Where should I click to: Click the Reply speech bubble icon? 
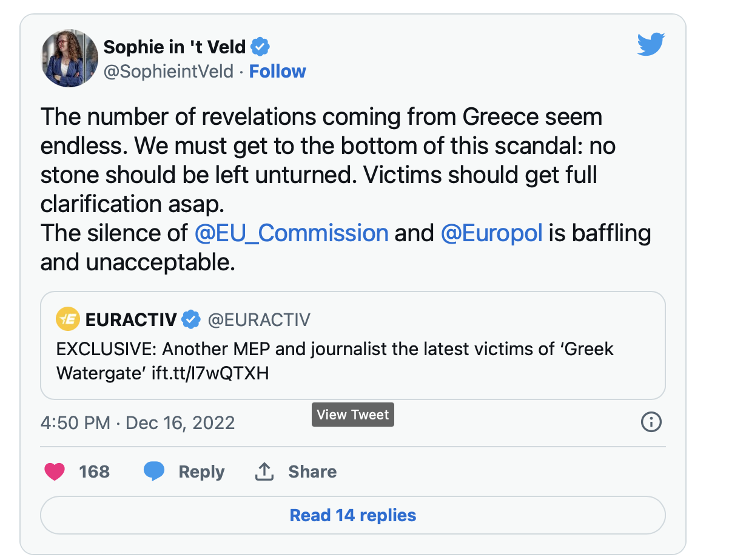coord(155,472)
